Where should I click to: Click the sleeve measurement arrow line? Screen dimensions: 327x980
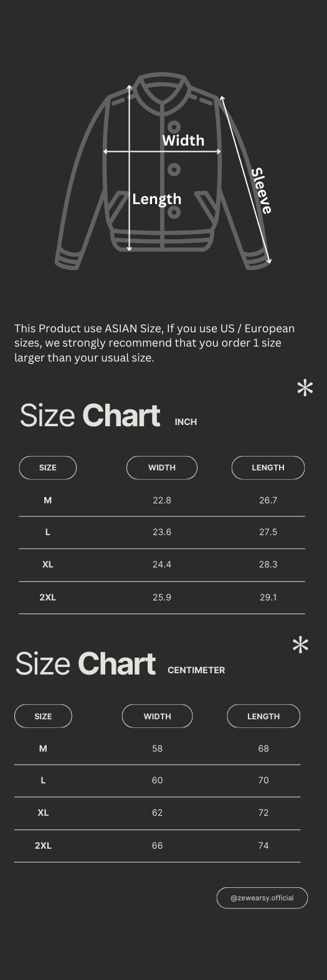pos(246,179)
